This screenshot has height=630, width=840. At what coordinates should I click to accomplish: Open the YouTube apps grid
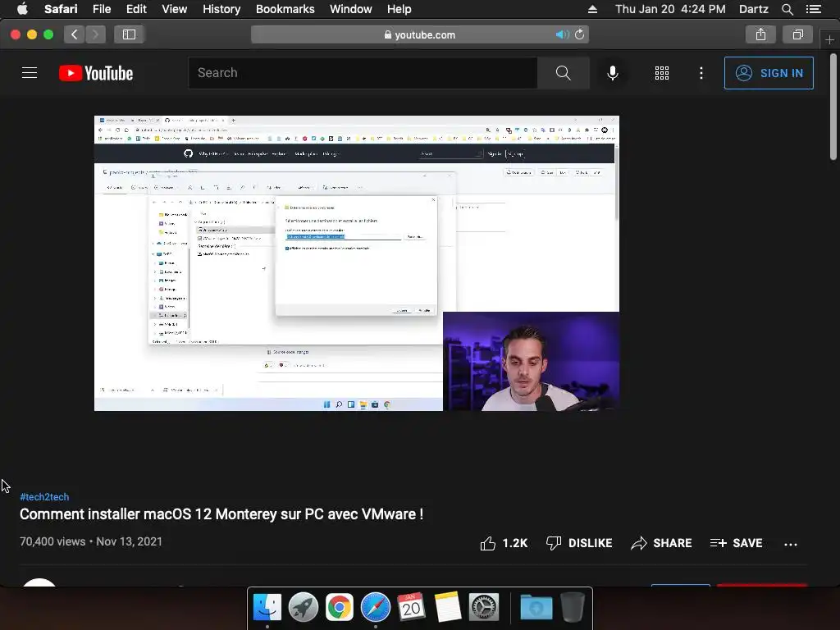point(662,73)
